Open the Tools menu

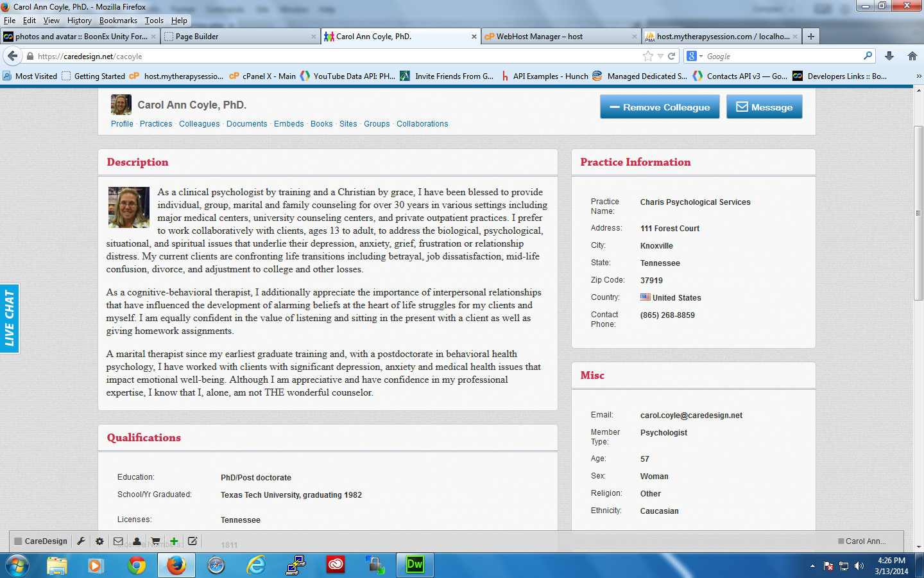tap(154, 21)
